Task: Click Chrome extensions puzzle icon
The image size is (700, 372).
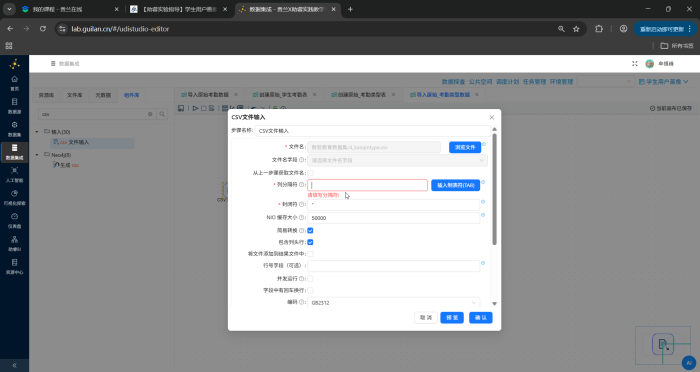Action: pos(599,29)
